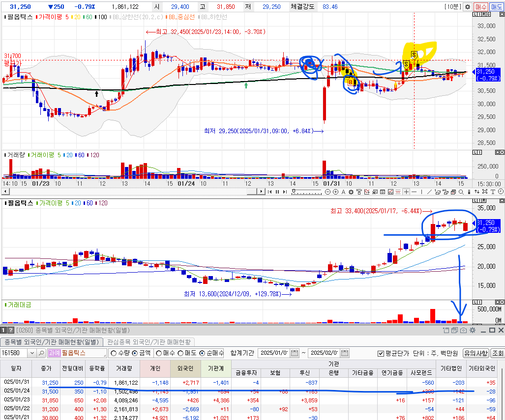505x420 pixels.
Task: Click the blue 매도 sell button
Action: click(496, 7)
